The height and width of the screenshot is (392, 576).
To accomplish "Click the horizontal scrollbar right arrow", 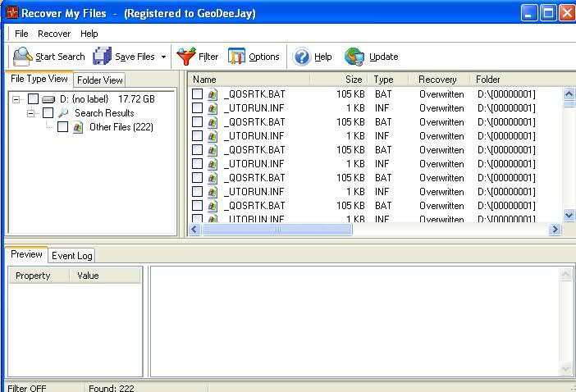I will (555, 230).
